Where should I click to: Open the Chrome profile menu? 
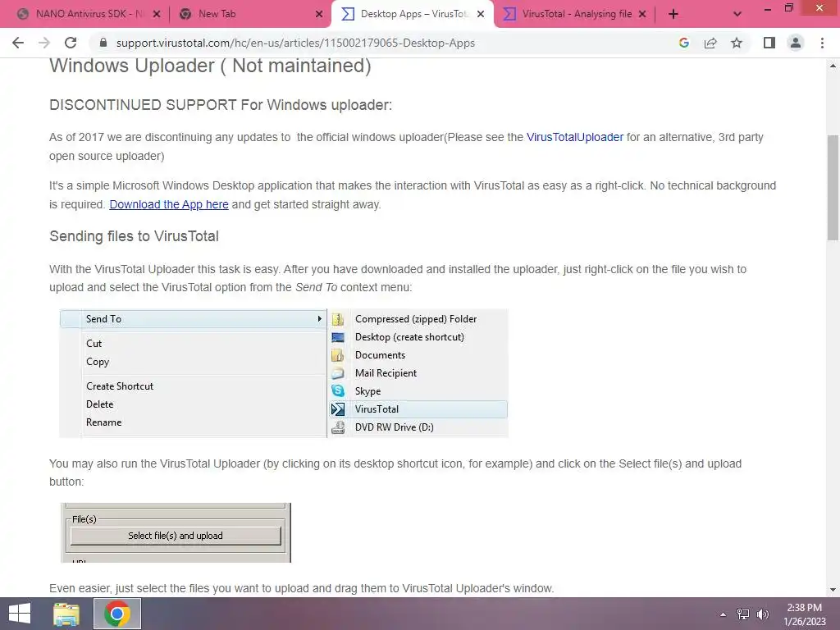point(796,43)
